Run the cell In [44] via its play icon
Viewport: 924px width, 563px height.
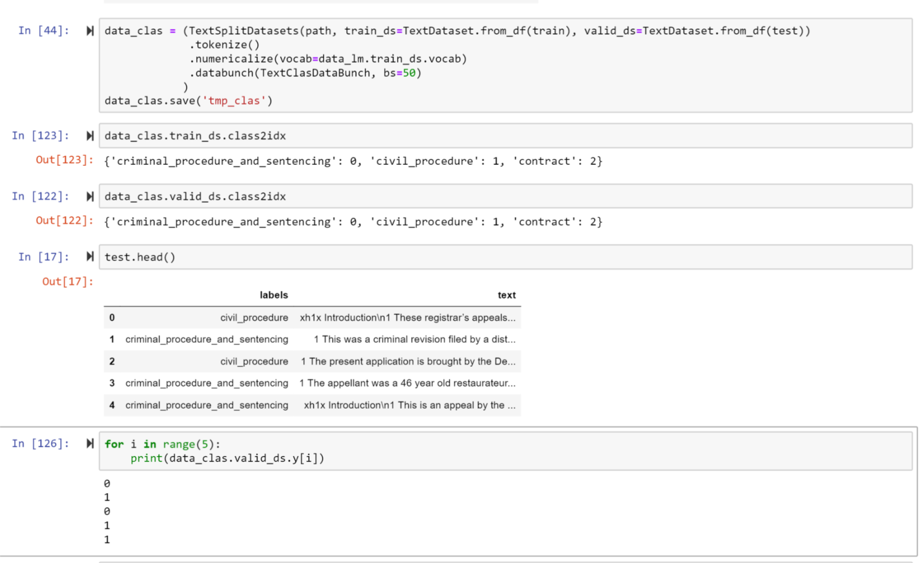click(x=89, y=30)
